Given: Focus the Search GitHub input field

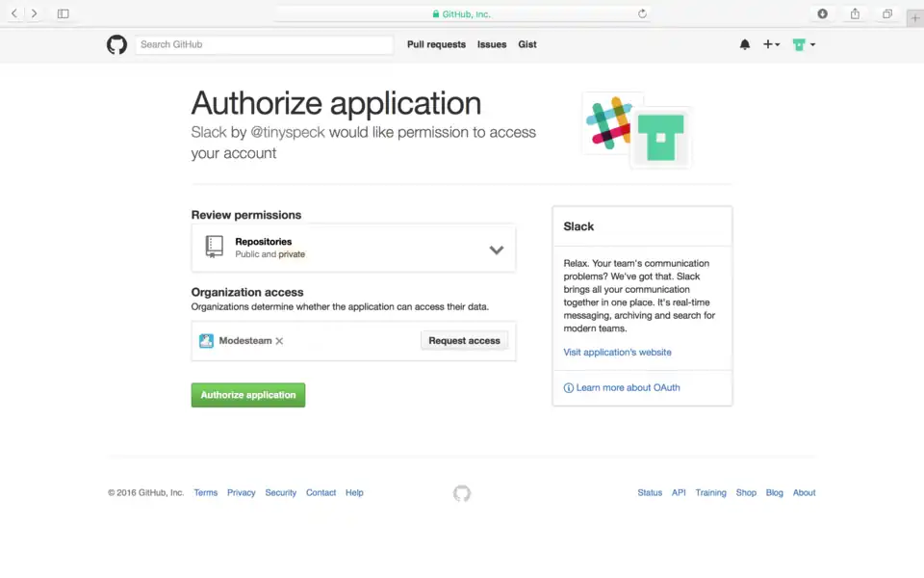Looking at the screenshot, I should [264, 44].
